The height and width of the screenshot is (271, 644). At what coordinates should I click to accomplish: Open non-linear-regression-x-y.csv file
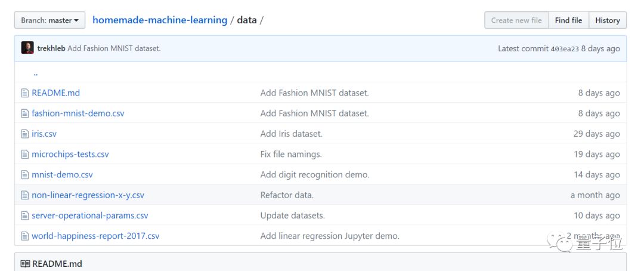[x=88, y=195]
